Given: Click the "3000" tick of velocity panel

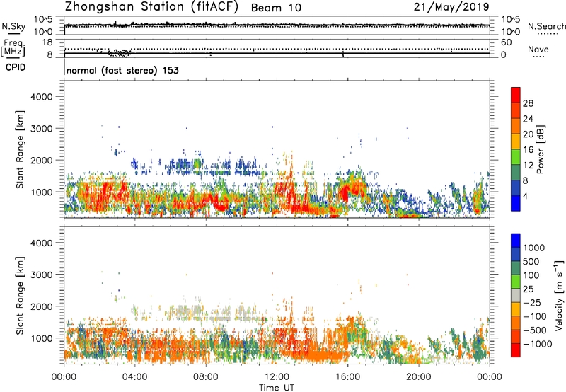Looking at the screenshot, I should [x=42, y=275].
